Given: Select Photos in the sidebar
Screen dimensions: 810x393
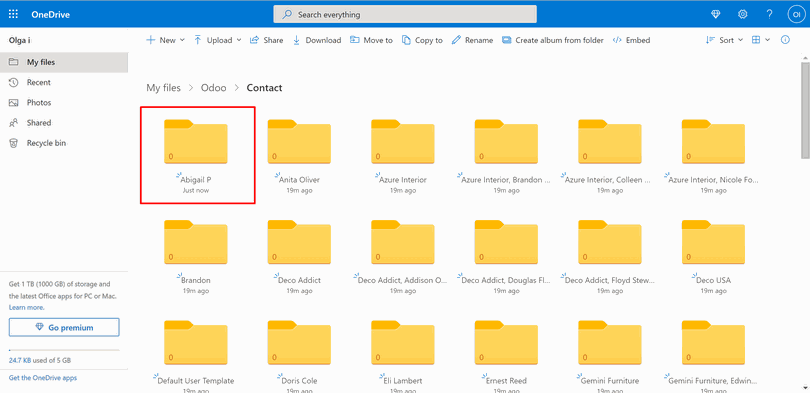Looking at the screenshot, I should [64, 103].
